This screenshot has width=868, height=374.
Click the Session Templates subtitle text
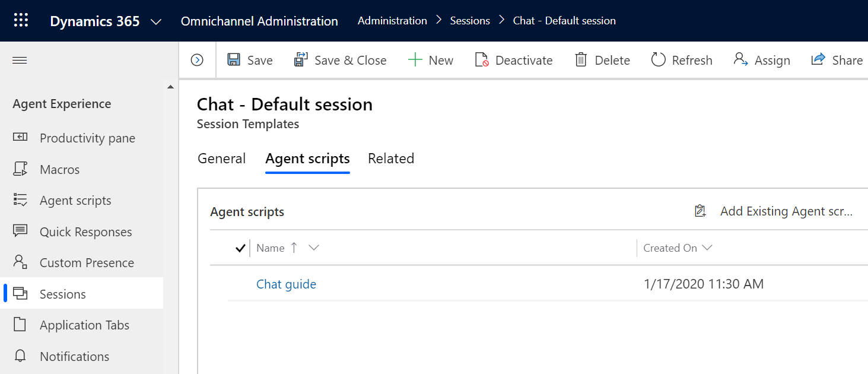click(x=248, y=124)
